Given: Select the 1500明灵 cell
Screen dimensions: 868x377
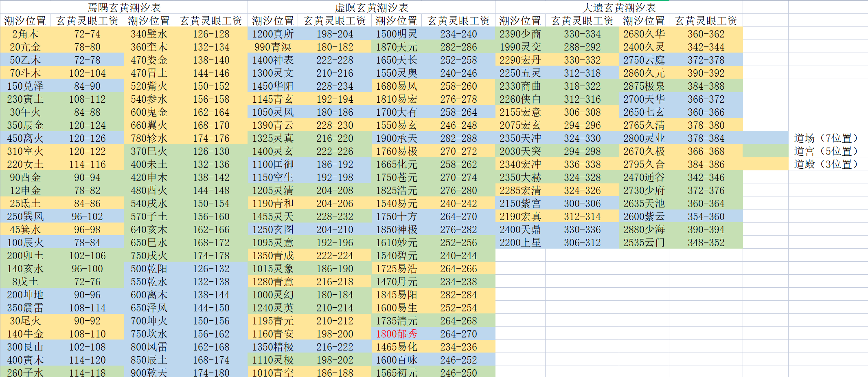Looking at the screenshot, I should [397, 33].
